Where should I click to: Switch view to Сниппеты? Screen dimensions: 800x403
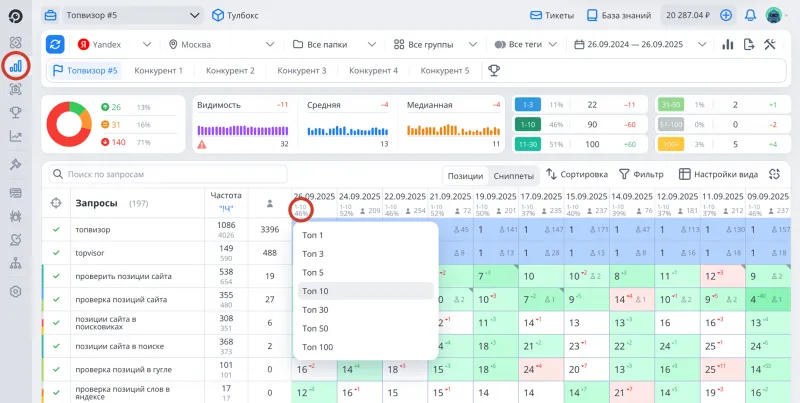coord(513,174)
